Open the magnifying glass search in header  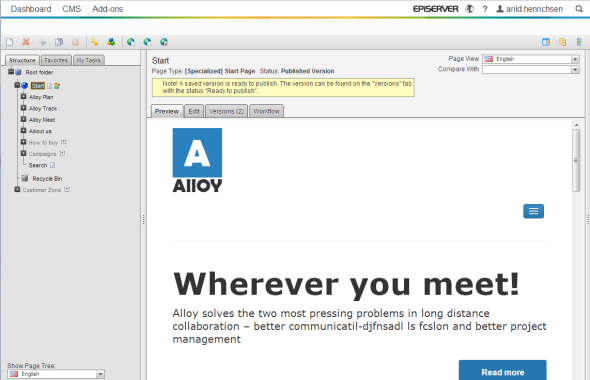(x=579, y=9)
